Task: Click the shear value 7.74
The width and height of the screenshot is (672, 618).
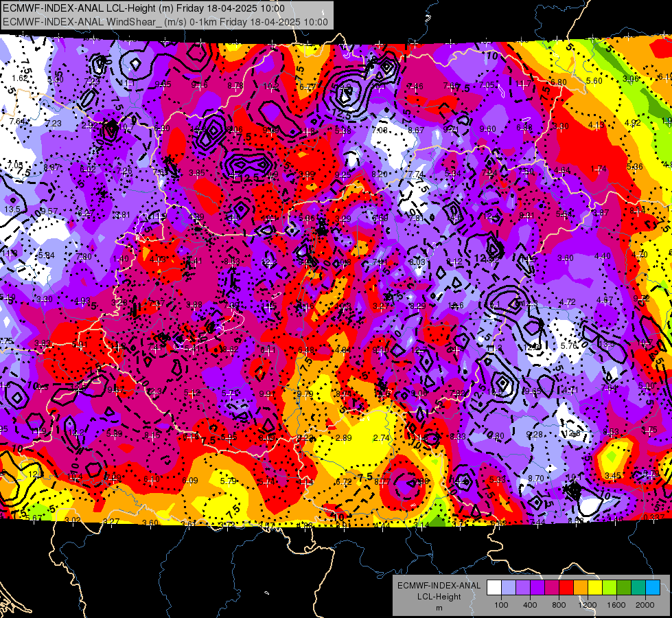Action: pos(416,174)
